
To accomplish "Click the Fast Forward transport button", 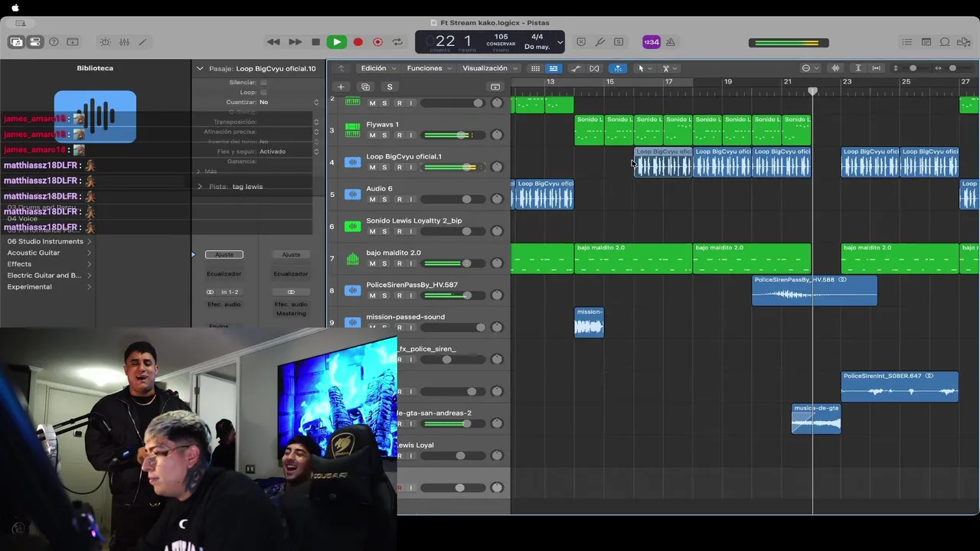I will [x=295, y=42].
